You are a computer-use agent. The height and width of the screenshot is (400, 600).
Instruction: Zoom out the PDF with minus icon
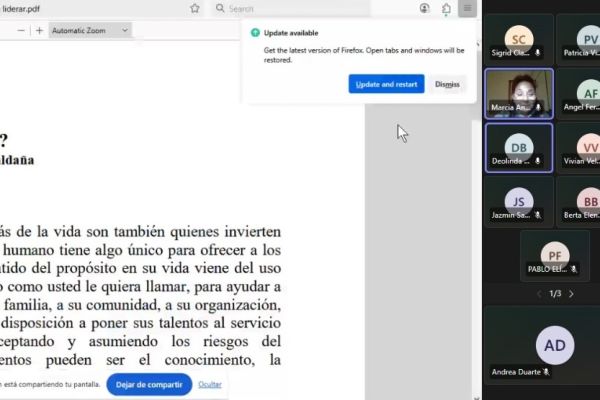tap(19, 31)
